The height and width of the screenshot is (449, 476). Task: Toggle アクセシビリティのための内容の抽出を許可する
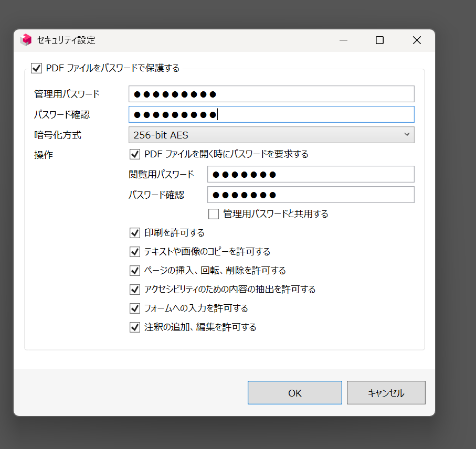coord(135,290)
